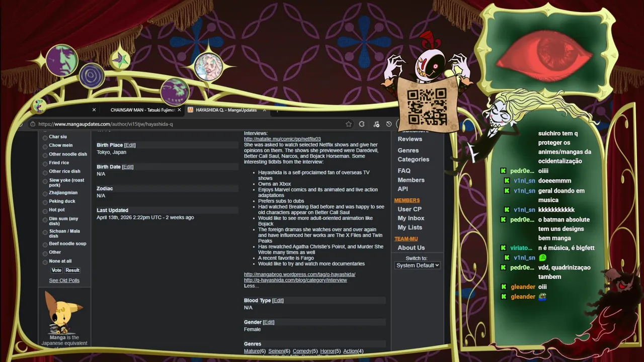The image size is (644, 362).
Task: Edit the Blood Type field
Action: pyautogui.click(x=278, y=301)
